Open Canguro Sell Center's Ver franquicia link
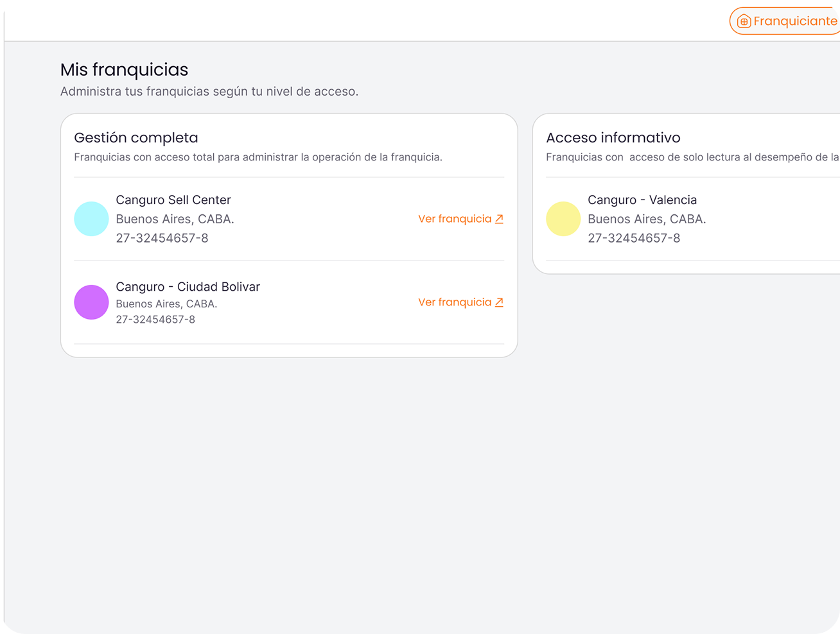The image size is (840, 634). 455,219
